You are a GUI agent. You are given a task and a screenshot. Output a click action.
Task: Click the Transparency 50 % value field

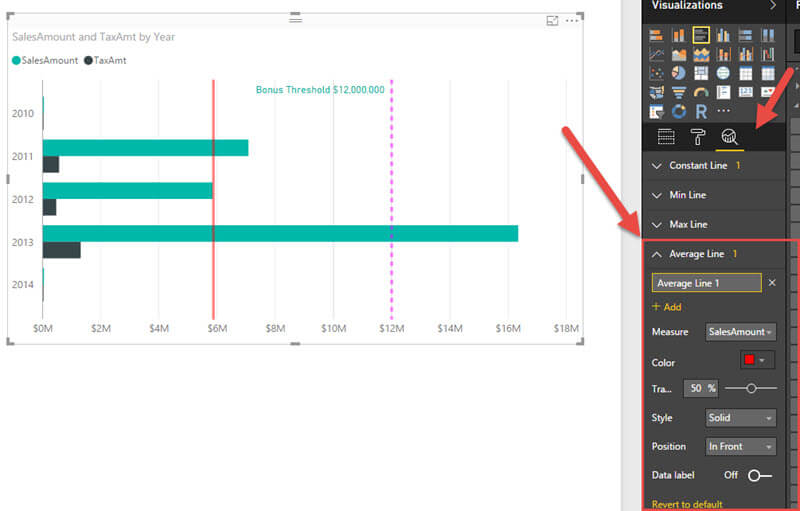[x=701, y=389]
